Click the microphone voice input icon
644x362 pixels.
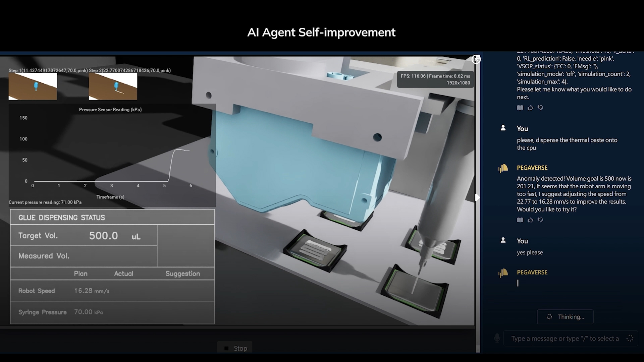[497, 338]
